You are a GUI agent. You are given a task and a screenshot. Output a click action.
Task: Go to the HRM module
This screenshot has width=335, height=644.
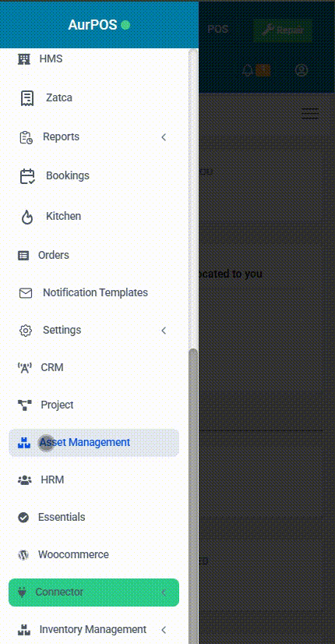point(93,479)
